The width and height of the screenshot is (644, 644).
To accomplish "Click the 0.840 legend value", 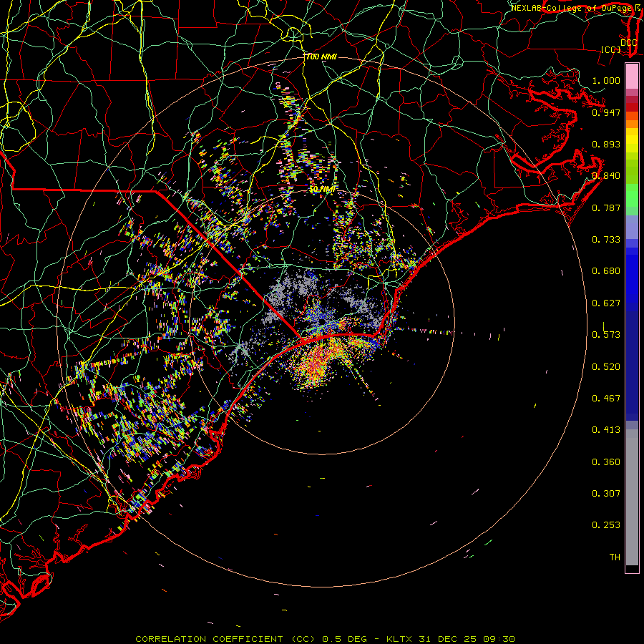I will tap(606, 176).
